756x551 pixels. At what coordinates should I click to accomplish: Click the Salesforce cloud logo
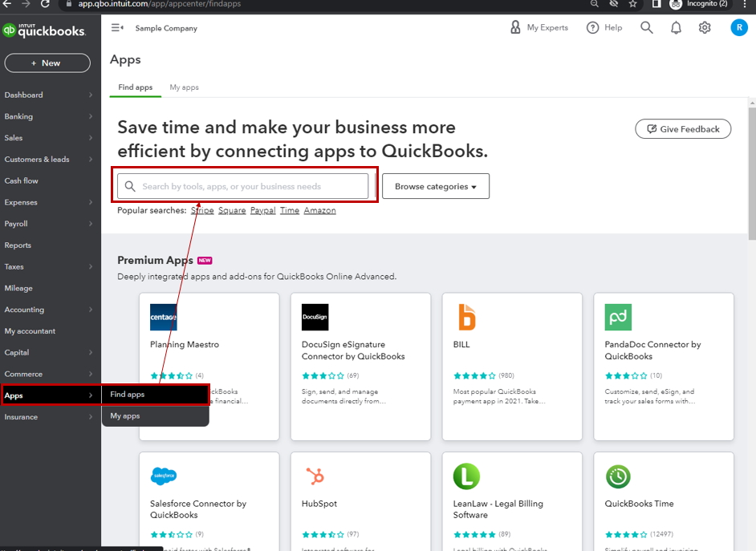pos(164,476)
